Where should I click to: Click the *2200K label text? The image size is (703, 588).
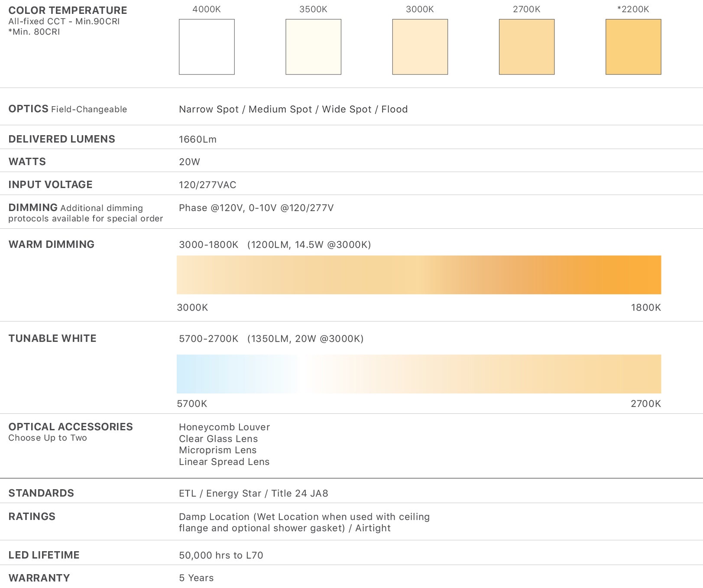633,9
